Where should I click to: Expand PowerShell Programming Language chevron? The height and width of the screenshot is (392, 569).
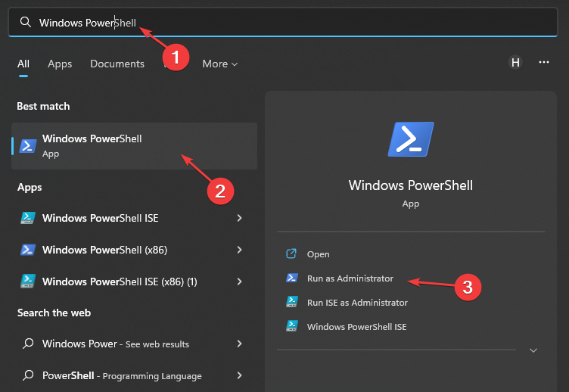[x=240, y=375]
